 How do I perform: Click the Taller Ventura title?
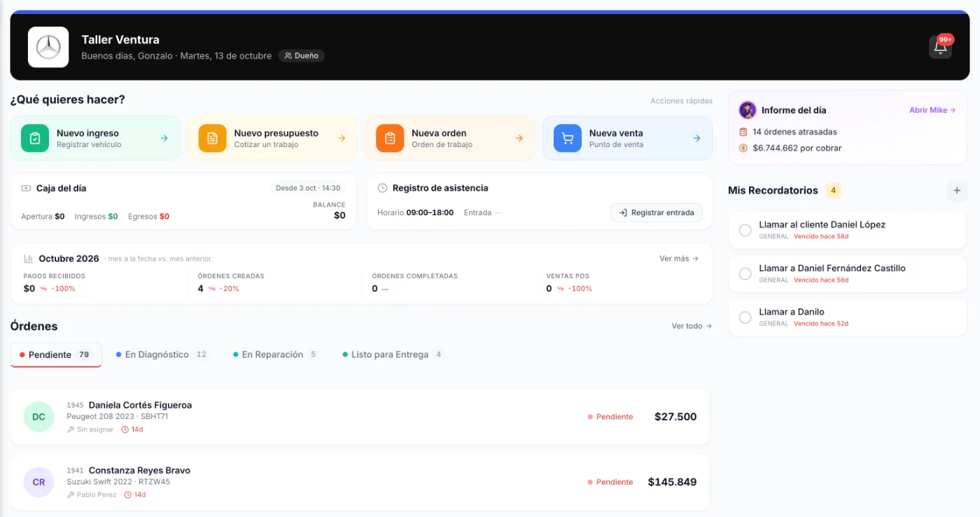click(120, 40)
